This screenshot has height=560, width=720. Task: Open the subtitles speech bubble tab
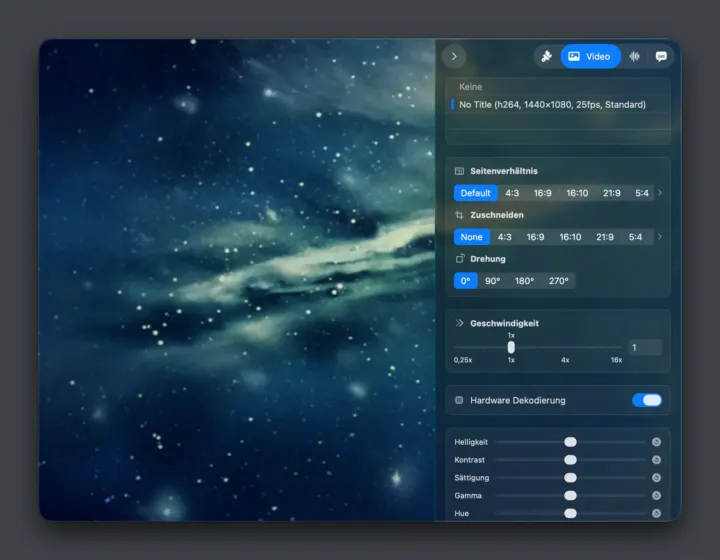tap(661, 56)
